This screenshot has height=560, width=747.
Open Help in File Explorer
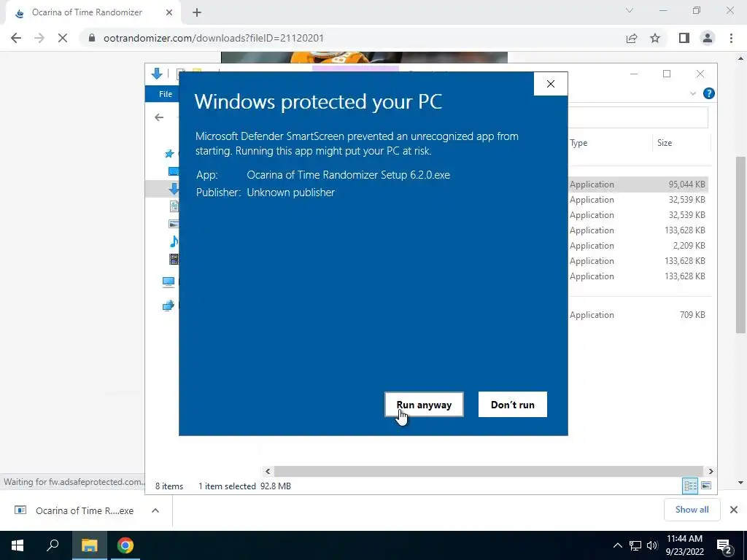coord(709,93)
